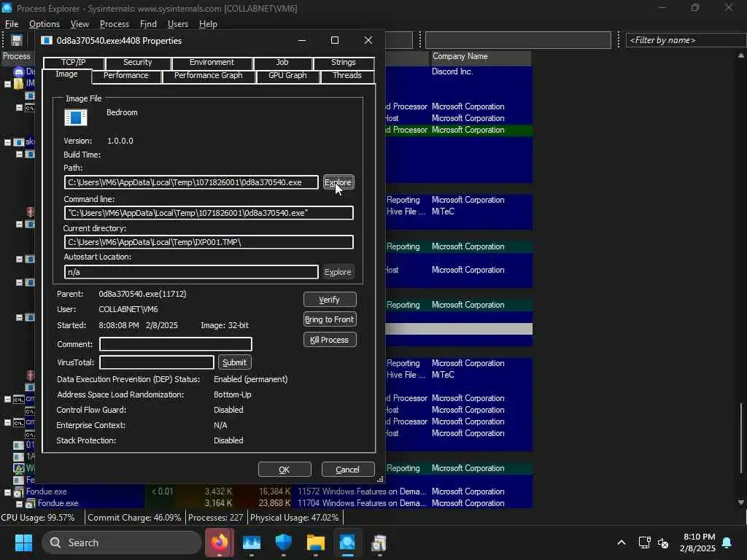Click the Filter by name box

(x=686, y=40)
